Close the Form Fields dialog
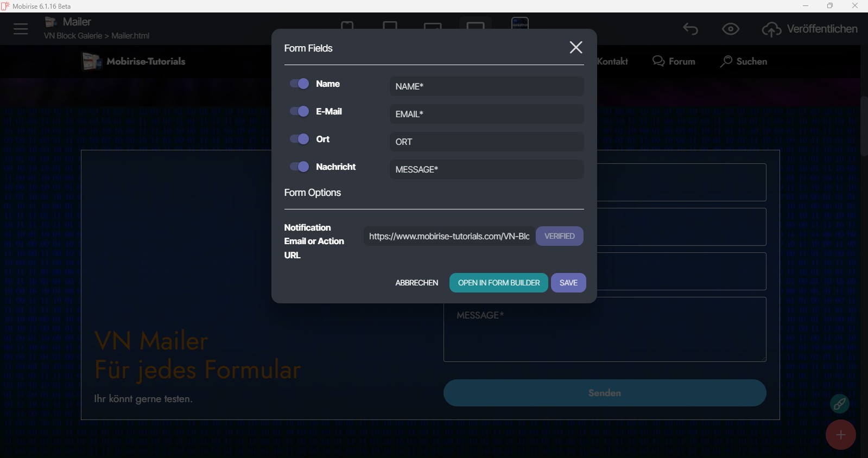This screenshot has width=868, height=458. click(576, 48)
